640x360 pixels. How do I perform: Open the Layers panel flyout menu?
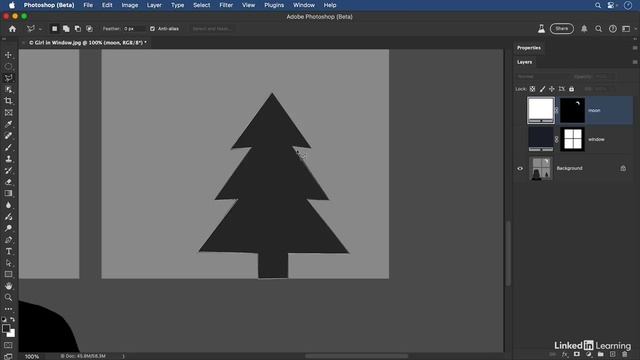point(635,62)
